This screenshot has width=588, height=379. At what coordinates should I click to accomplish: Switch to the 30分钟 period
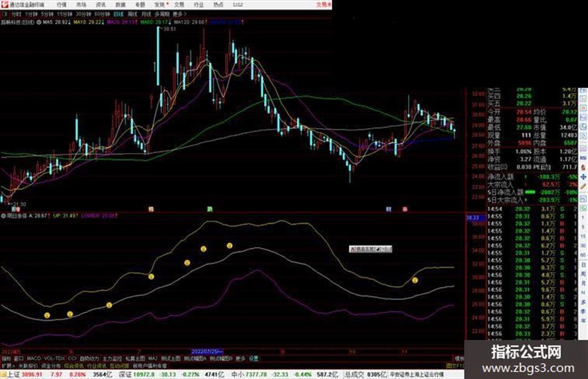pos(83,14)
